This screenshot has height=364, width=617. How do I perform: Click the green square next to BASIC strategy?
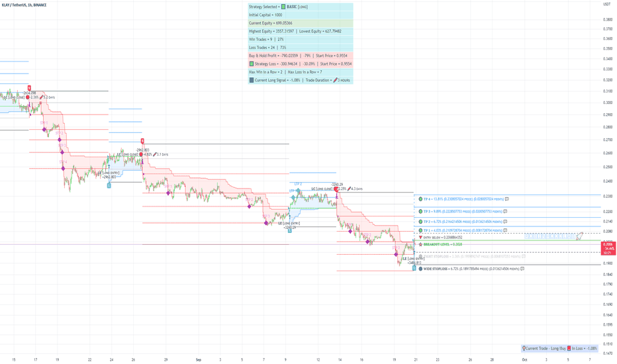[x=283, y=7]
